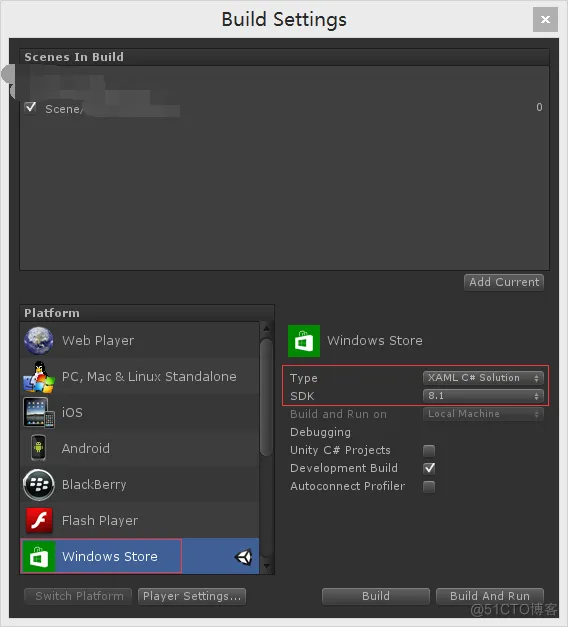Image resolution: width=568 pixels, height=627 pixels.
Task: Click the Add Current button
Action: (x=504, y=282)
